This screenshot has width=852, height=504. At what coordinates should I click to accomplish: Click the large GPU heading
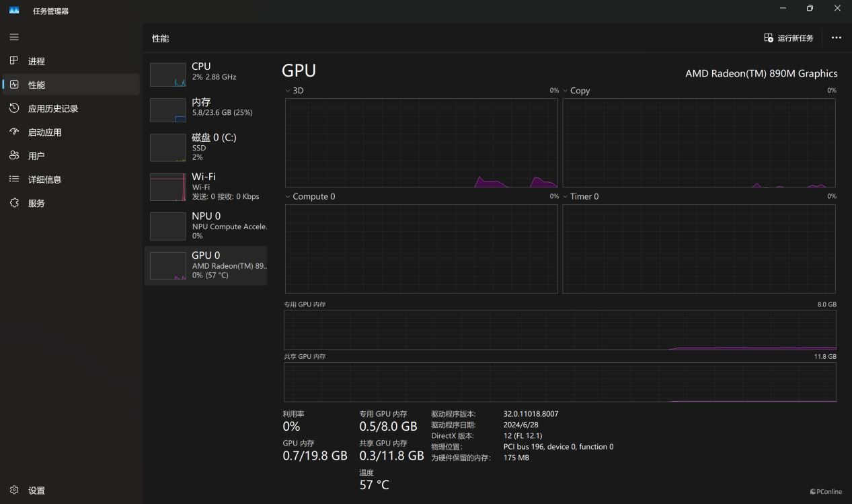[x=299, y=71]
